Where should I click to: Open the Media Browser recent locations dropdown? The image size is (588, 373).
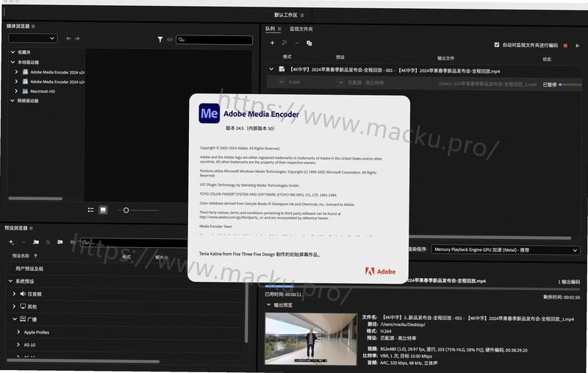tap(33, 38)
